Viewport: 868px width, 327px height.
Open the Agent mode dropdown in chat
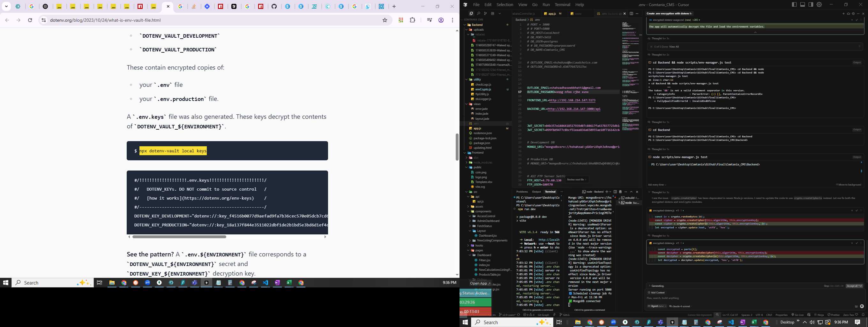point(657,306)
